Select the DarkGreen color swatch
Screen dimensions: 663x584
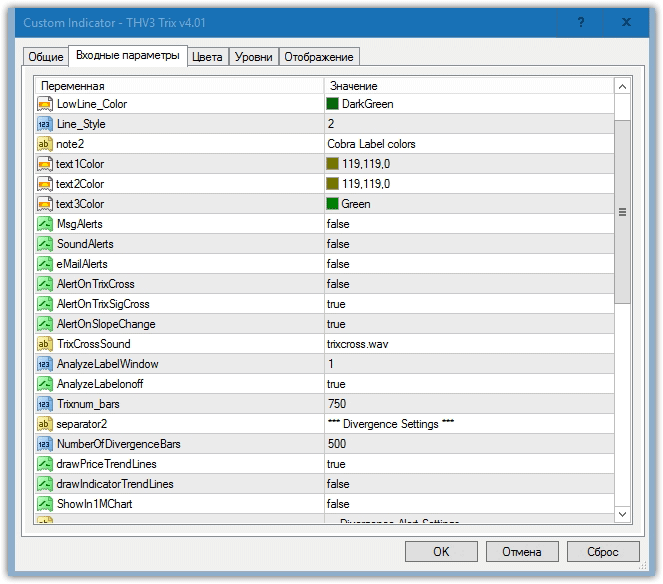(333, 104)
